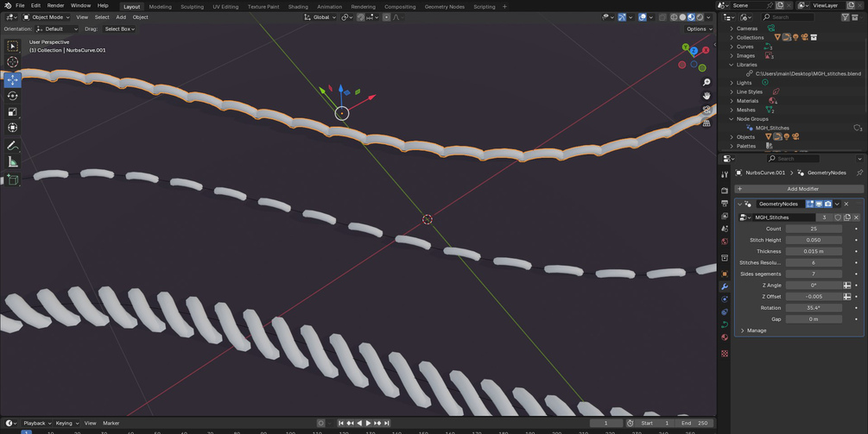This screenshot has height=434, width=868.
Task: Select the Scale tool
Action: [13, 111]
